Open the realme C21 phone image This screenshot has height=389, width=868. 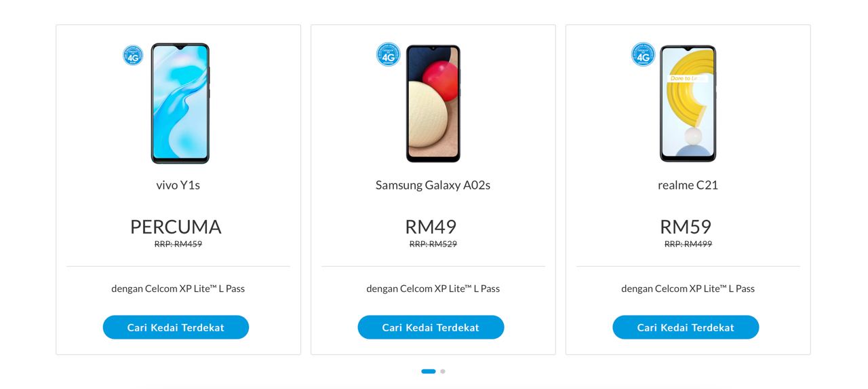tap(688, 103)
